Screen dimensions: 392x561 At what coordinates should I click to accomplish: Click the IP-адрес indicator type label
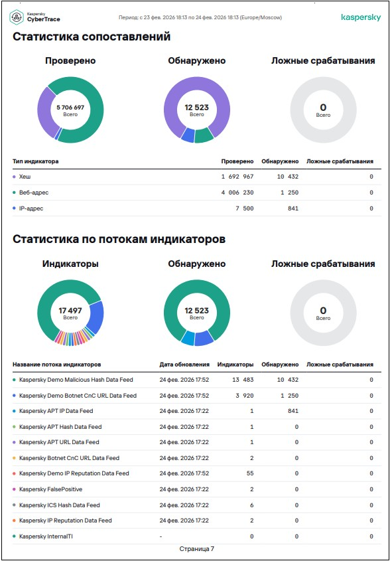[x=31, y=208]
